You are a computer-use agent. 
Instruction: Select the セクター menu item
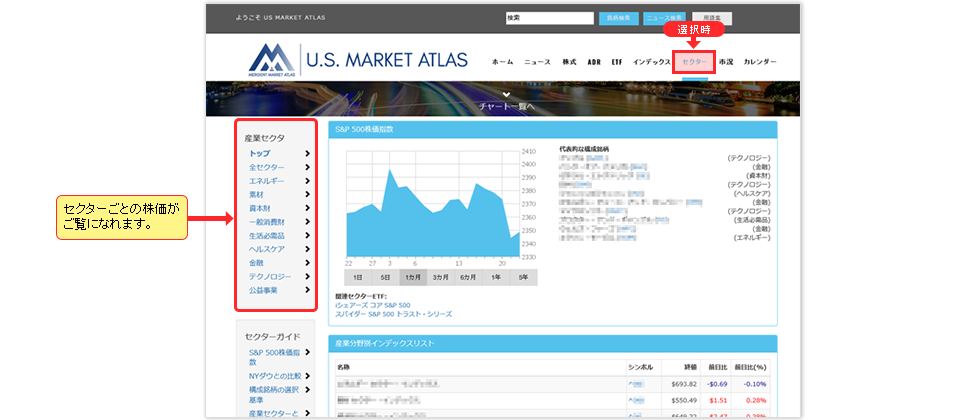pos(694,62)
